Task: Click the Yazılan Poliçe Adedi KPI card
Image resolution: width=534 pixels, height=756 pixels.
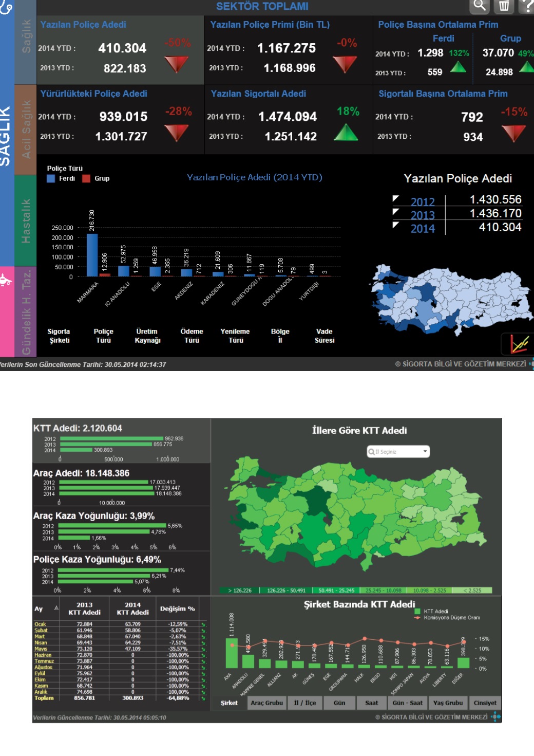Action: click(121, 50)
